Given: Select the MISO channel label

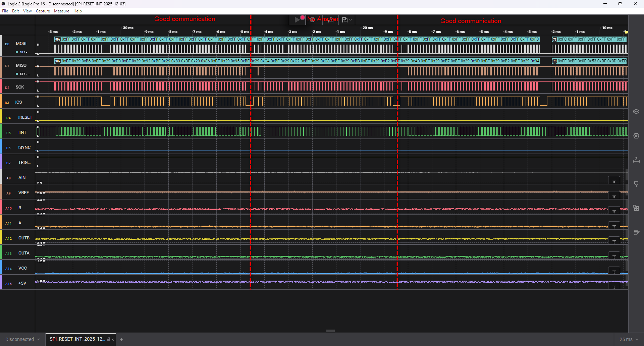Looking at the screenshot, I should [21, 65].
